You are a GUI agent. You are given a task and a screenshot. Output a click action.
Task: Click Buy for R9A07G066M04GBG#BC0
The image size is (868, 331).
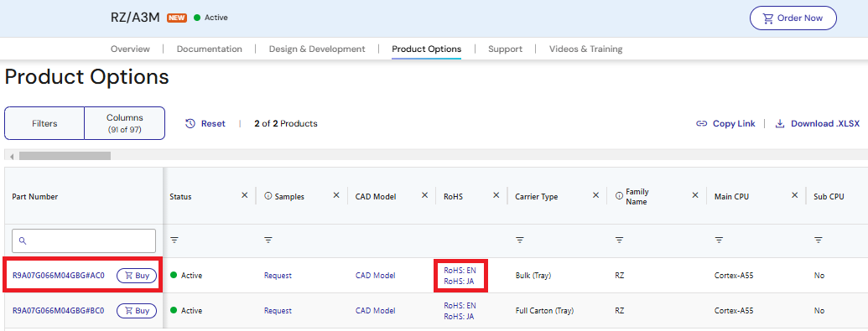click(x=136, y=311)
